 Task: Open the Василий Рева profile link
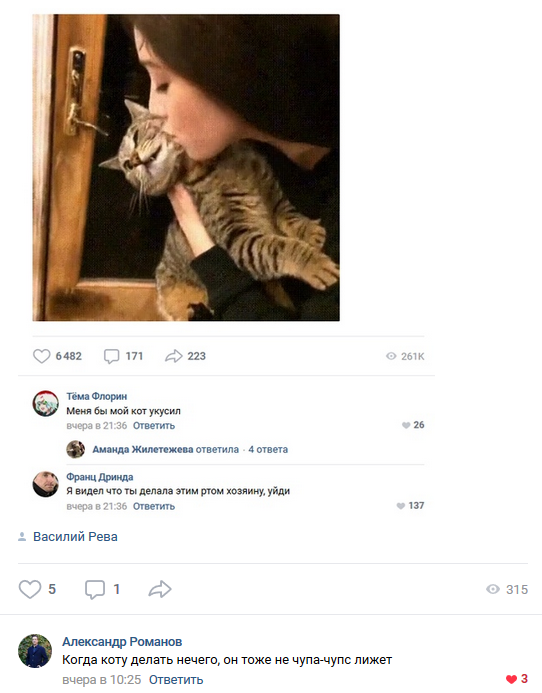pos(75,537)
